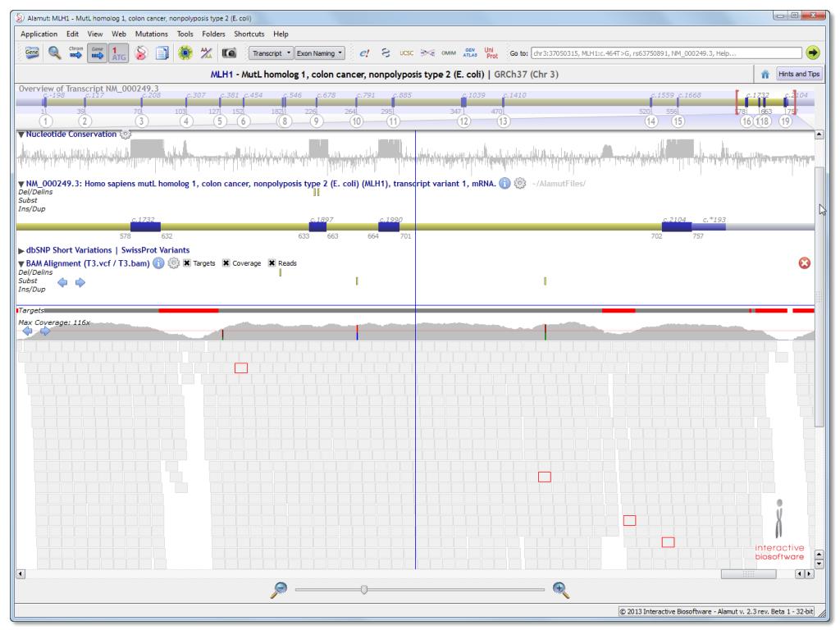Select exon 12 in transcript overview
Screen dimensions: 840x630
[x=463, y=121]
